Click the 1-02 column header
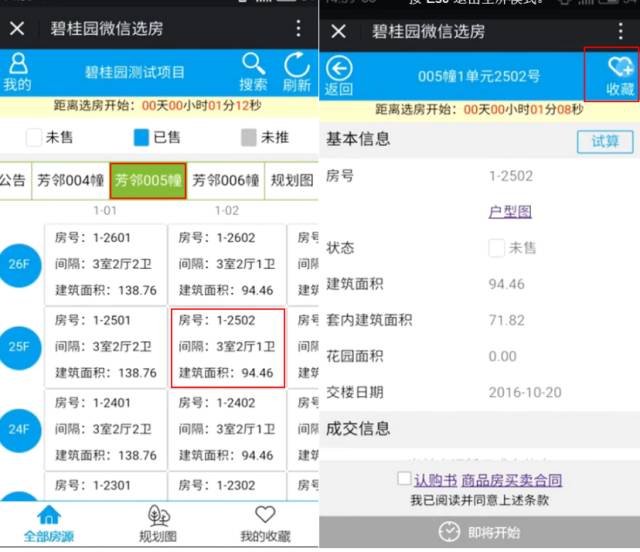Image resolution: width=640 pixels, height=552 pixels. pos(227,210)
